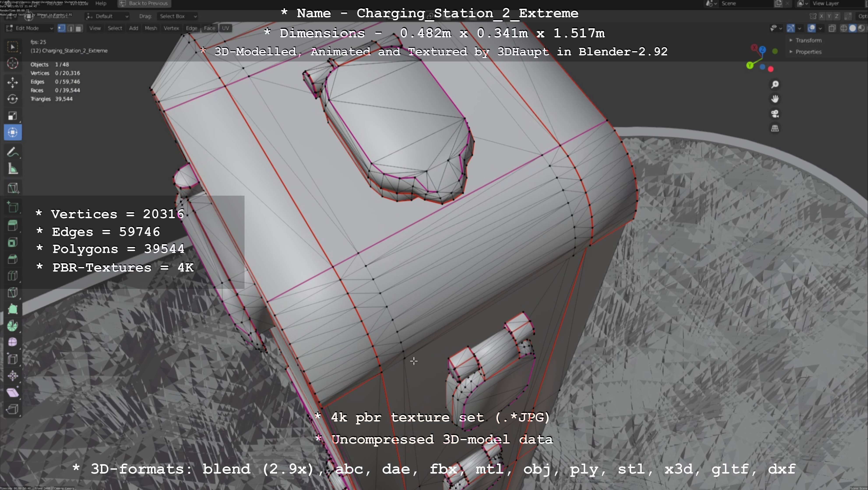The image size is (868, 490).
Task: Toggle the camera view icon
Action: tap(775, 114)
